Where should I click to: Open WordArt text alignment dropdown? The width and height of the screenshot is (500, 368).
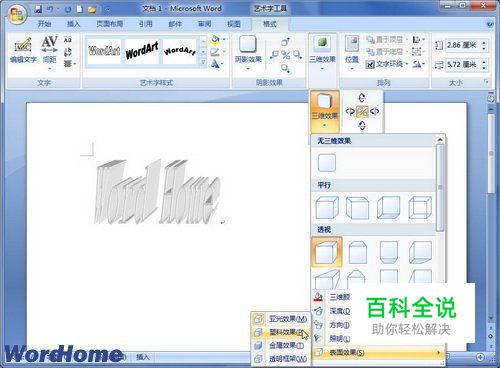click(x=69, y=63)
